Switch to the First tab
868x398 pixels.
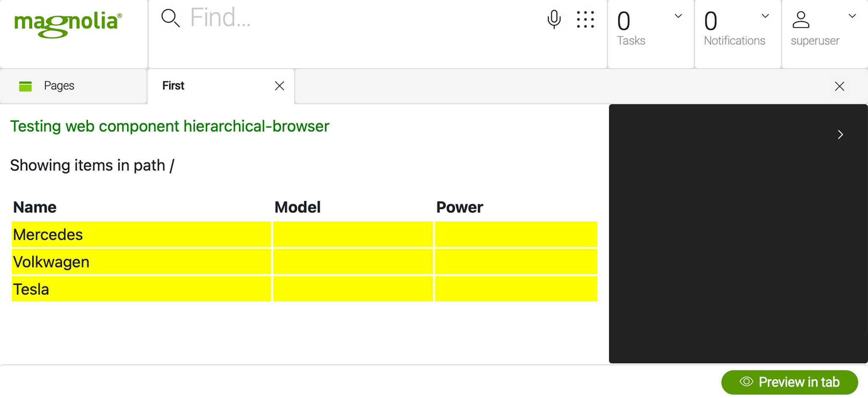[x=172, y=86]
